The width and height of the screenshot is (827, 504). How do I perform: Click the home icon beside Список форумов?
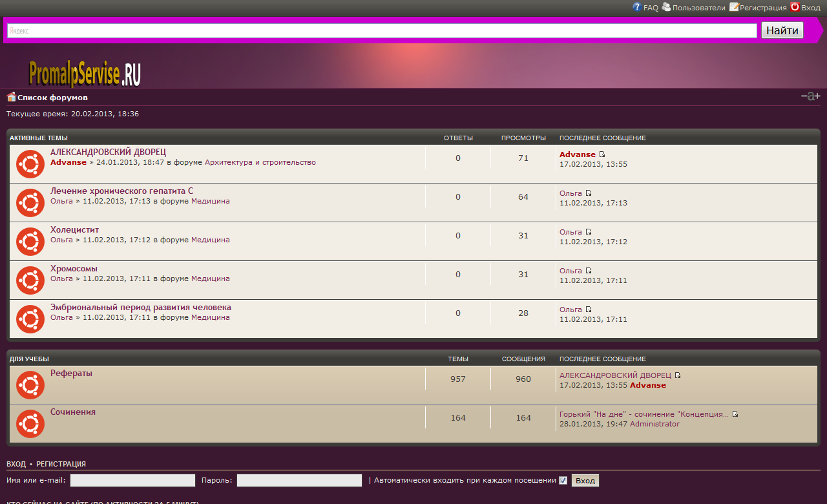click(x=11, y=97)
